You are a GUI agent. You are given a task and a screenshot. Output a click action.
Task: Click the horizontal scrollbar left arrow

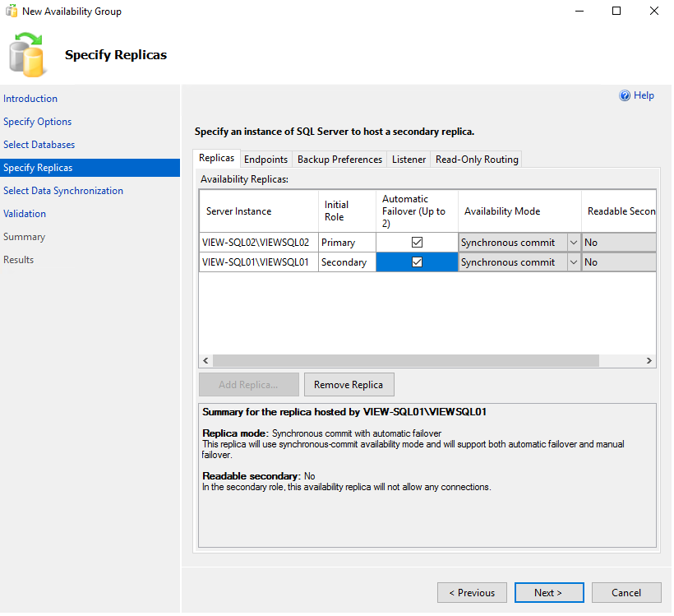point(207,361)
